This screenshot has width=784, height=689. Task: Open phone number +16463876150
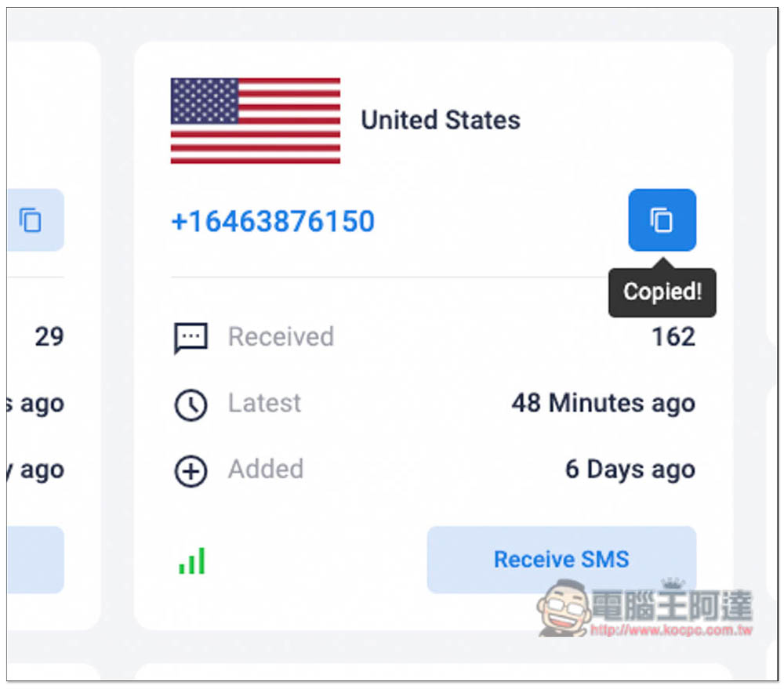(x=273, y=221)
